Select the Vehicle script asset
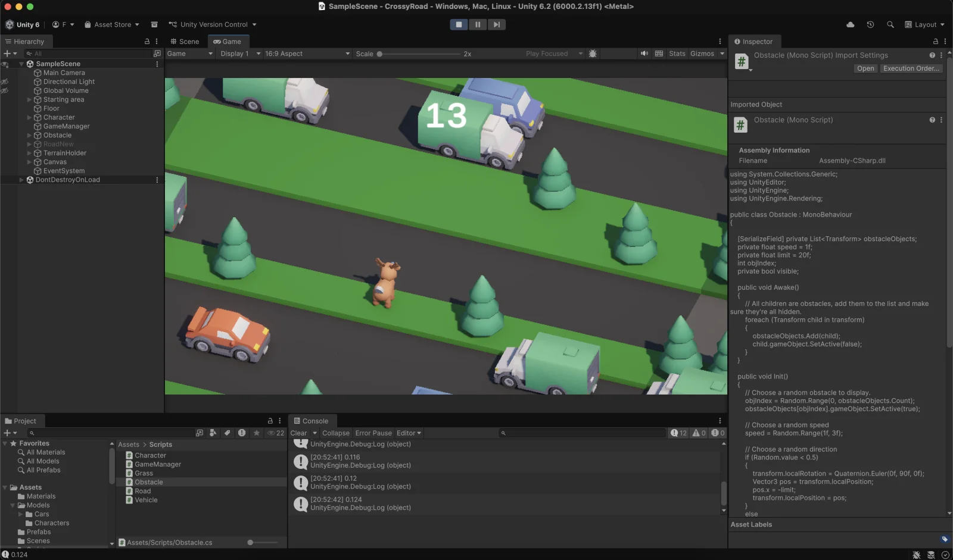 [x=146, y=500]
